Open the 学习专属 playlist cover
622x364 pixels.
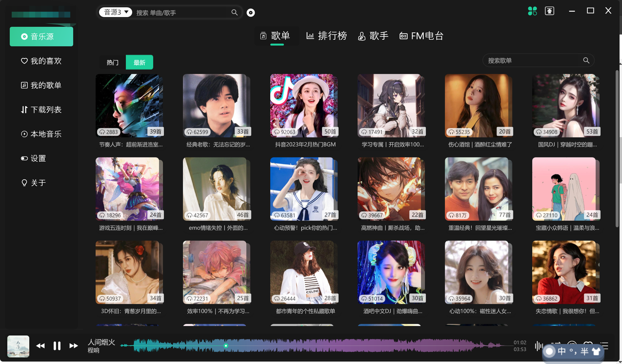(392, 105)
